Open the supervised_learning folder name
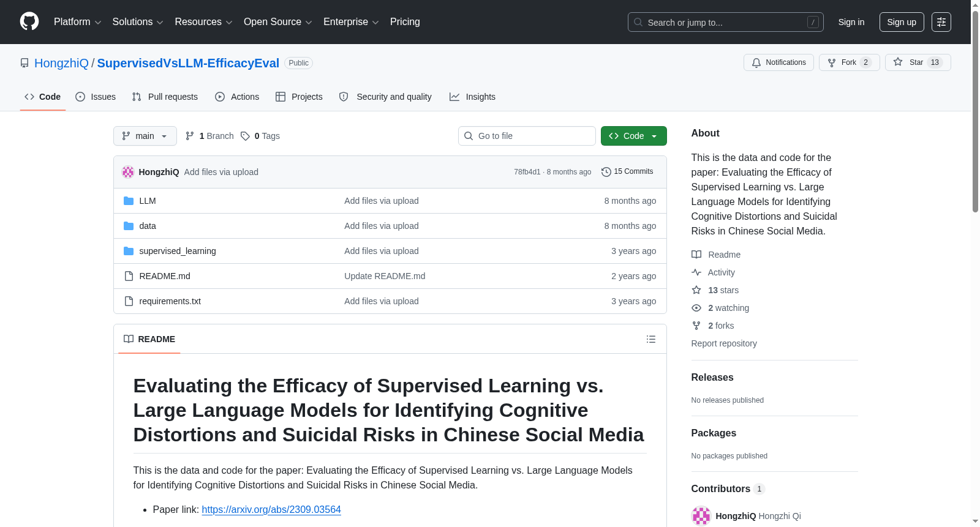Image resolution: width=980 pixels, height=527 pixels. click(178, 251)
